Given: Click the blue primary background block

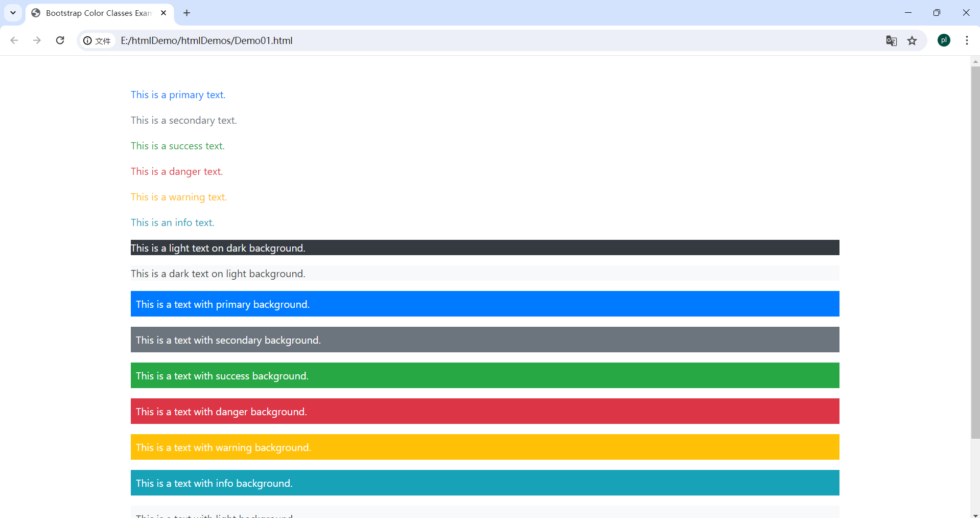Looking at the screenshot, I should (x=485, y=304).
